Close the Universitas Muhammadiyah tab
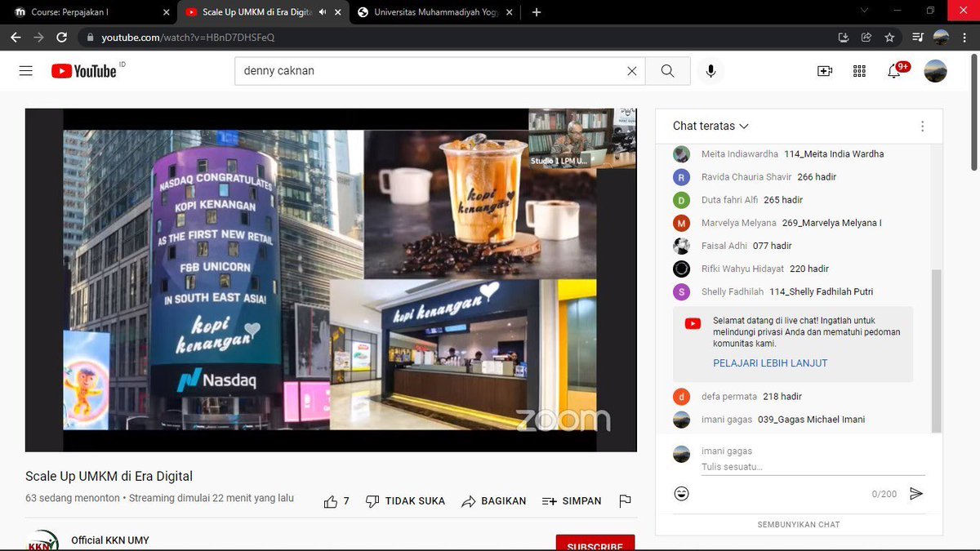Image resolution: width=980 pixels, height=551 pixels. point(510,12)
